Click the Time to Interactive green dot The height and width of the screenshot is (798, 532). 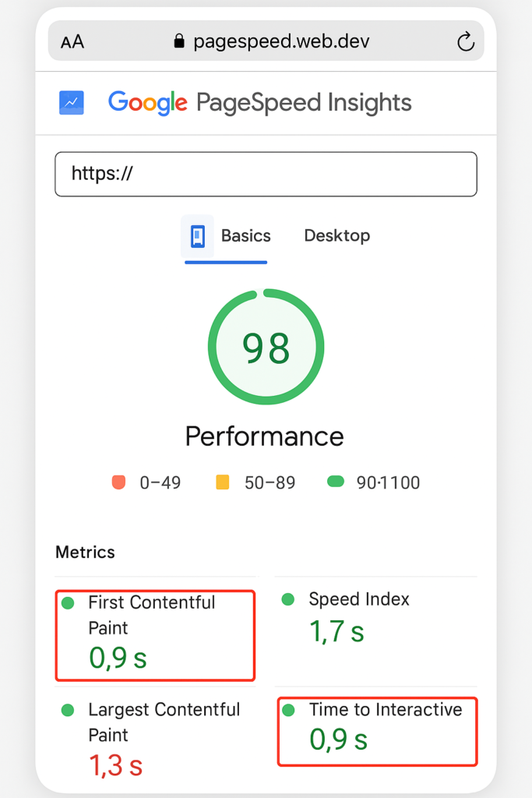point(288,710)
